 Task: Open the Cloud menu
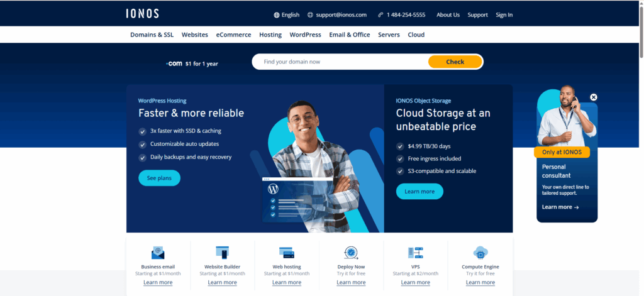[x=416, y=35]
